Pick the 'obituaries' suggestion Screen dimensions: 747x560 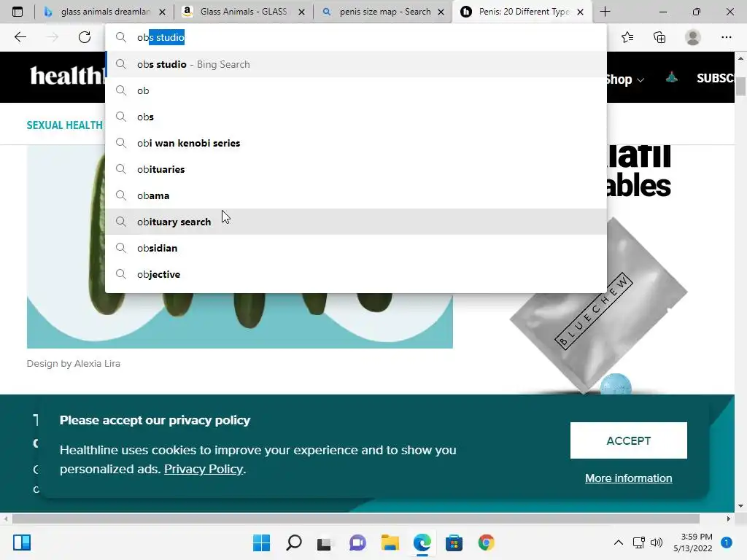pyautogui.click(x=355, y=169)
